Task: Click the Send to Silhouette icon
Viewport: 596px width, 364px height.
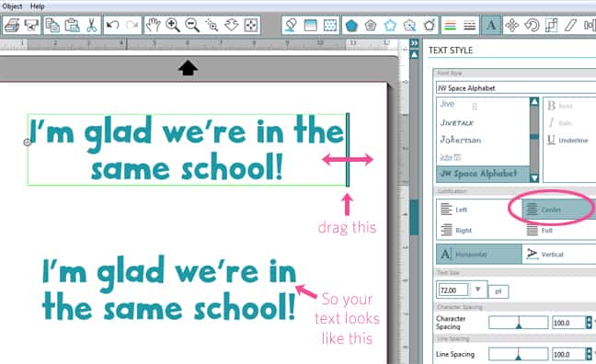Action: pos(31,26)
